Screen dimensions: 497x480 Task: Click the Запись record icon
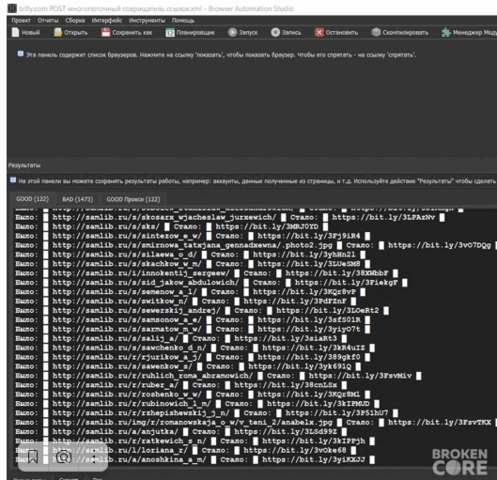point(275,32)
